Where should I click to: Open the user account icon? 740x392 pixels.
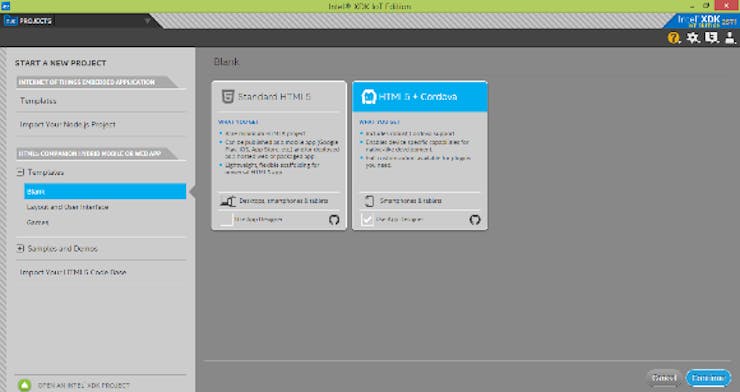(730, 38)
